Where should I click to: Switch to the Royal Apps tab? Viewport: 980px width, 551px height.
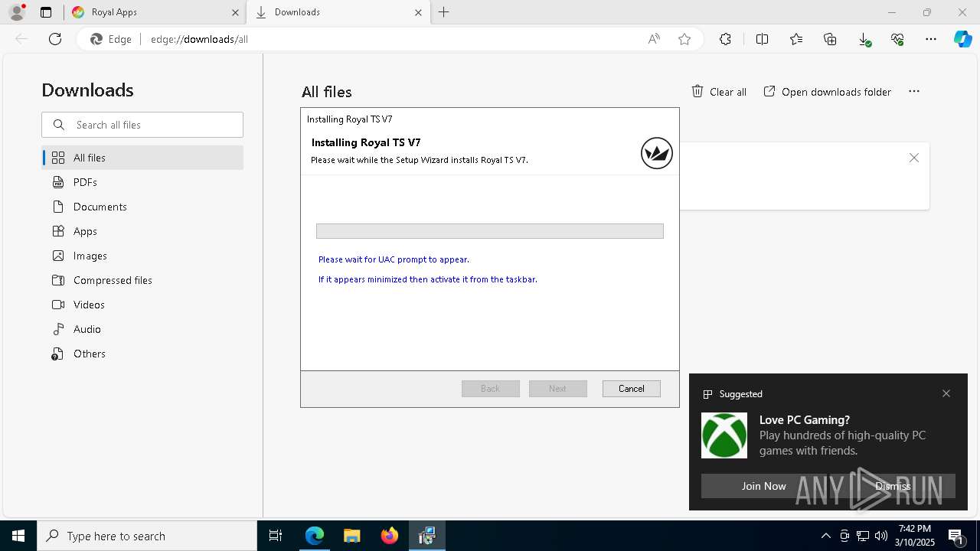[155, 12]
